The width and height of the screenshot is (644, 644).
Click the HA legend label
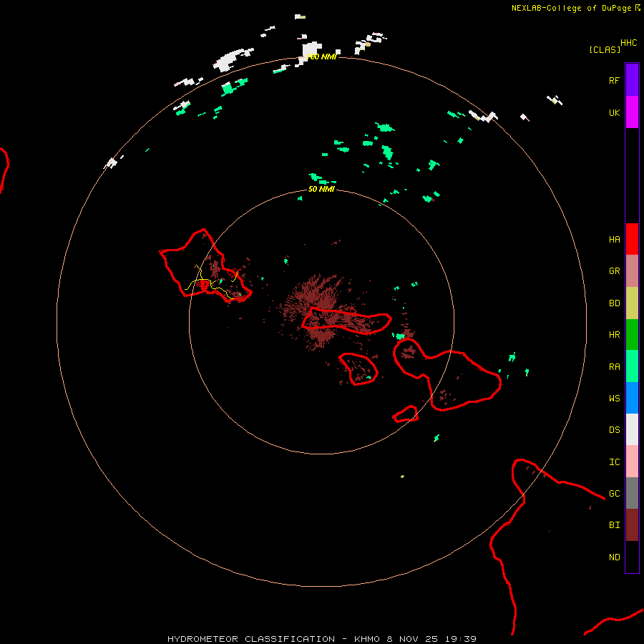pyautogui.click(x=614, y=240)
